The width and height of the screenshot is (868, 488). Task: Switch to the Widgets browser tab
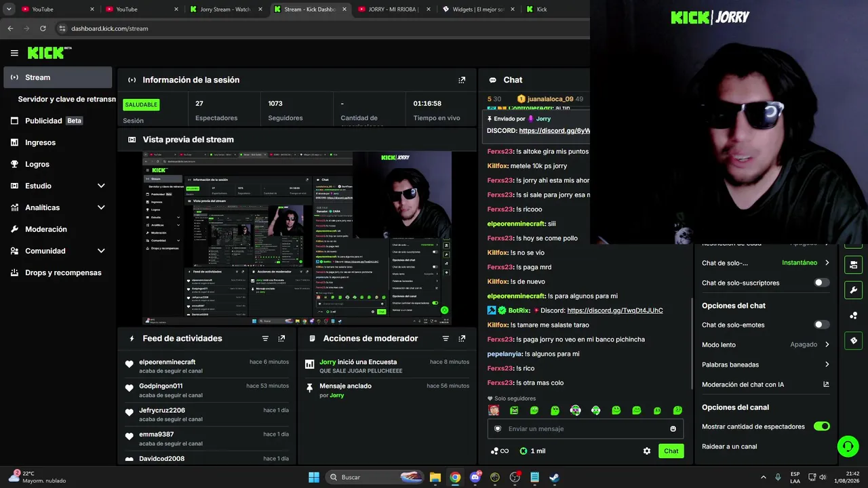click(x=479, y=9)
